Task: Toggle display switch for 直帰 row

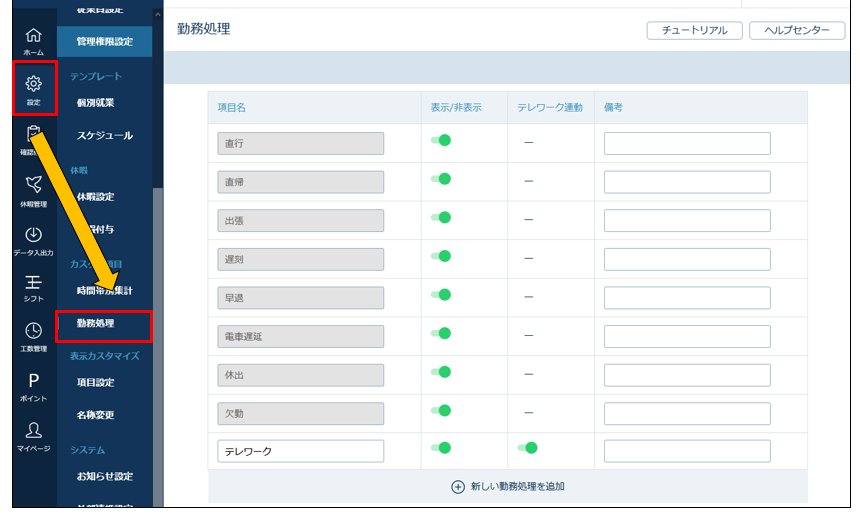Action: tap(441, 179)
